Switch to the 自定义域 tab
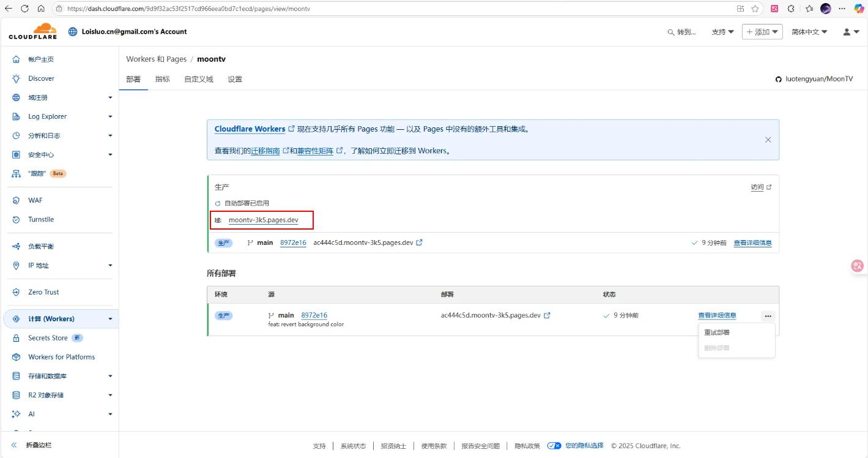 [199, 79]
